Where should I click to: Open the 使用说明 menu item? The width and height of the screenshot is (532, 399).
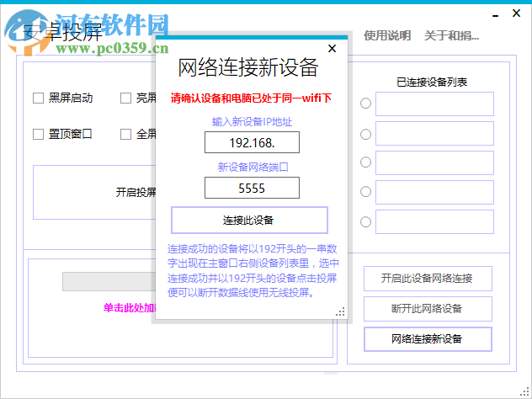(387, 35)
